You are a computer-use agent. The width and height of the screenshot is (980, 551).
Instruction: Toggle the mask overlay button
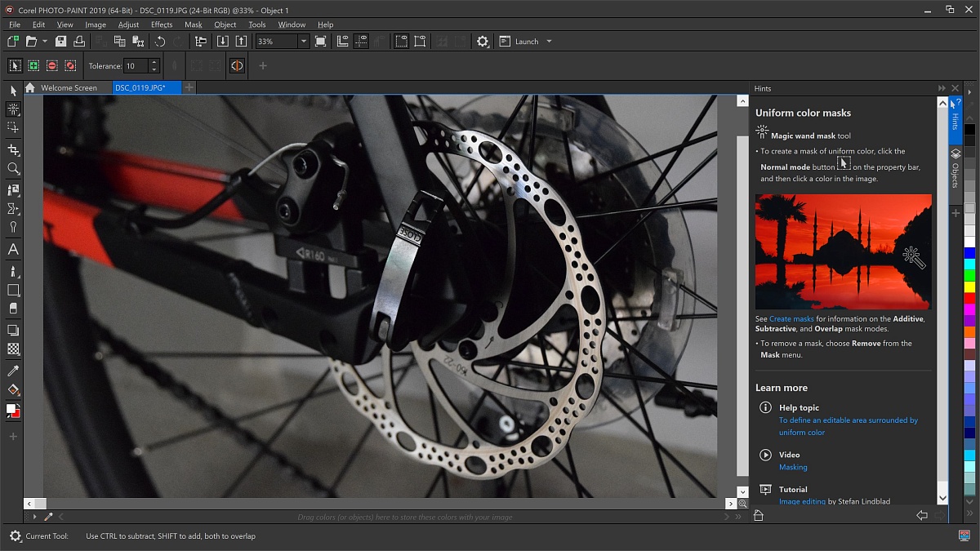237,66
